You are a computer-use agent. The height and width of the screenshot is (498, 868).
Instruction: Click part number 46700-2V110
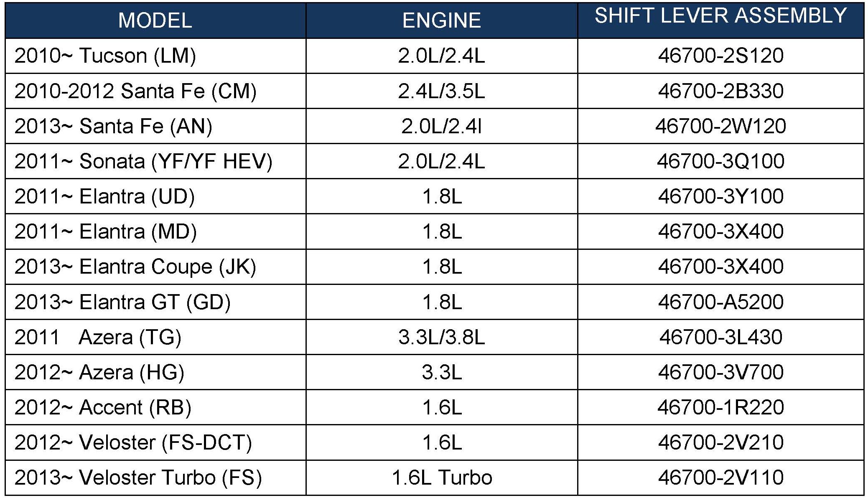click(720, 478)
